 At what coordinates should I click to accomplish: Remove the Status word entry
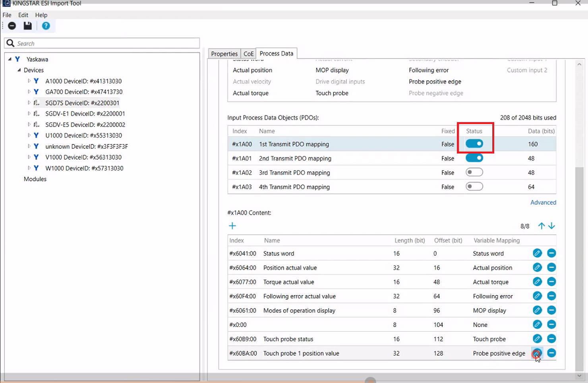pyautogui.click(x=551, y=253)
